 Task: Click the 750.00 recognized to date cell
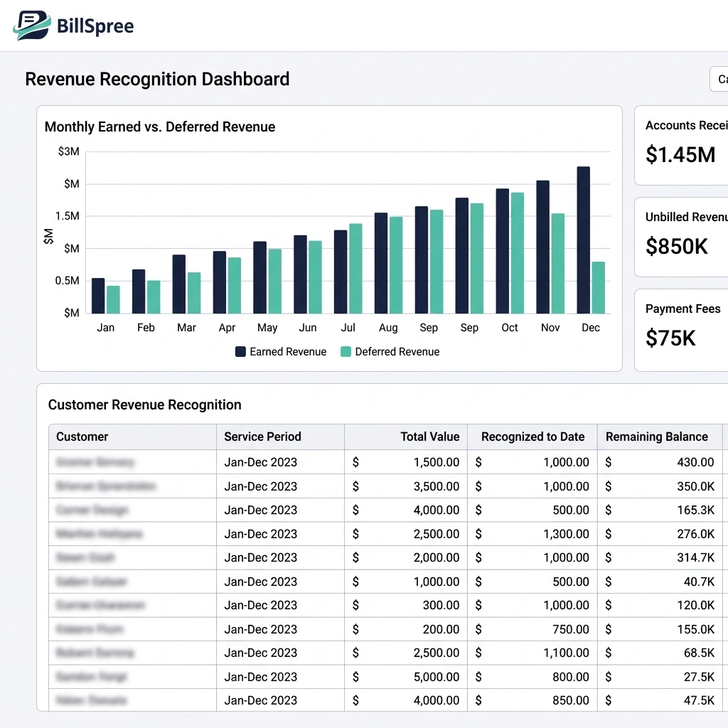[x=532, y=629]
